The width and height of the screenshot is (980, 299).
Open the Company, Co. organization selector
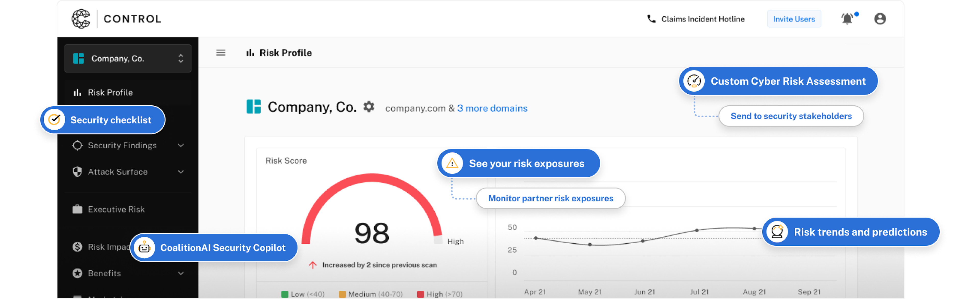(x=128, y=59)
